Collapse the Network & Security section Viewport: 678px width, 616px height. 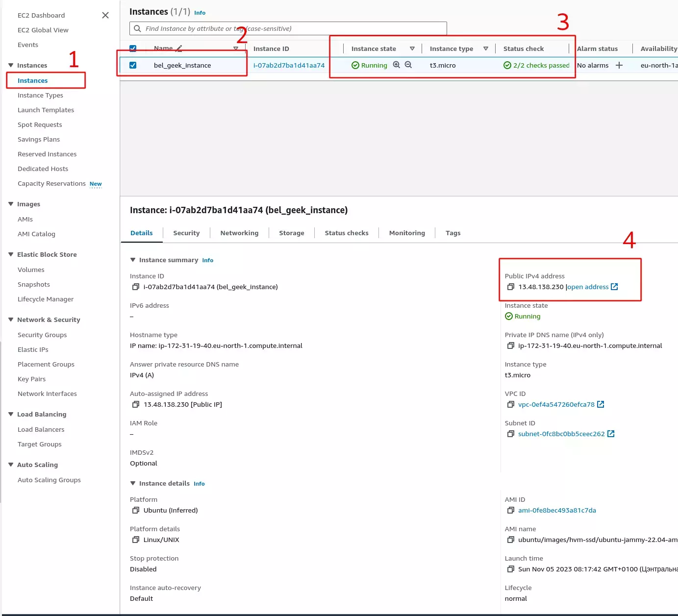tap(11, 320)
